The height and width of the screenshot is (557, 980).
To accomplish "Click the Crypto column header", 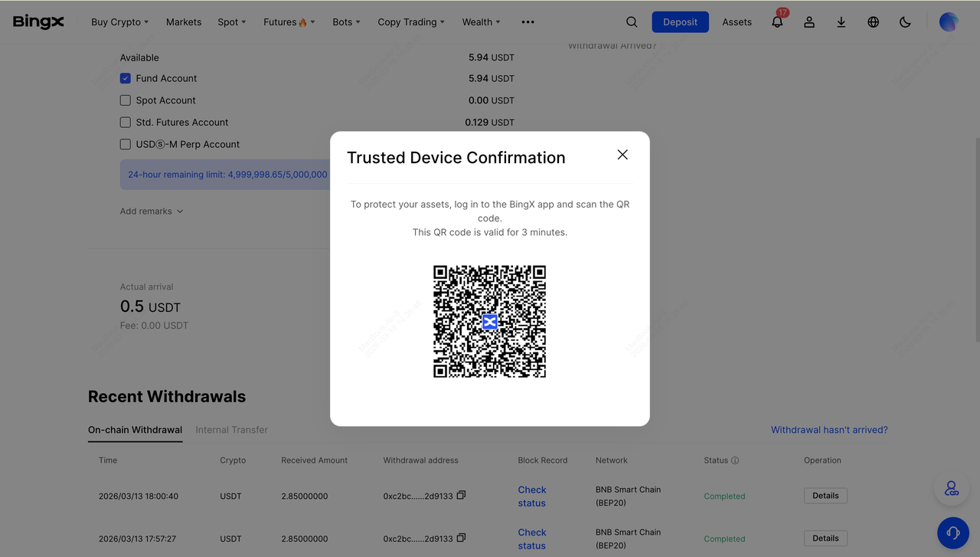I will [233, 460].
